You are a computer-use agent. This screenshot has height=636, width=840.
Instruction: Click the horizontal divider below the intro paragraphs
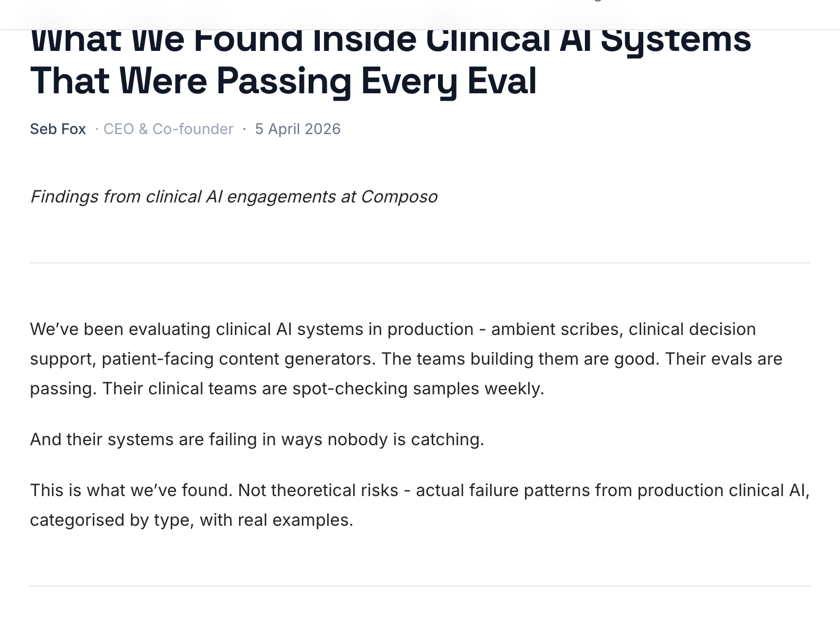click(420, 586)
